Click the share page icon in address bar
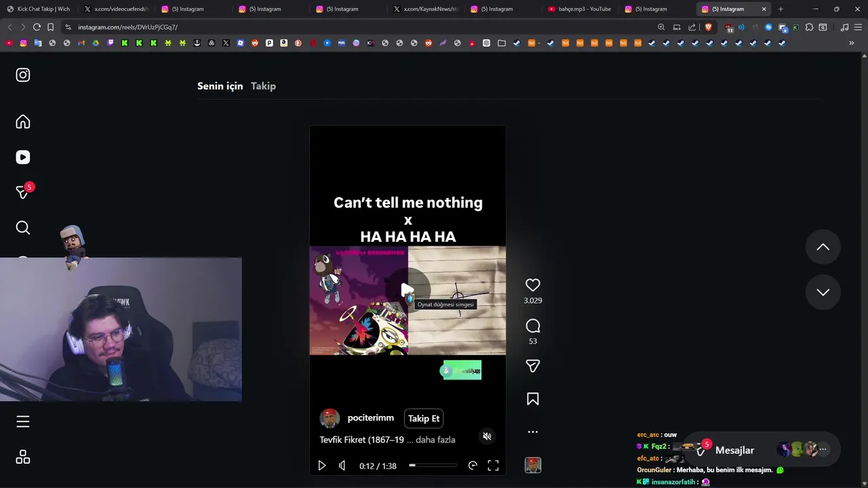Image resolution: width=868 pixels, height=488 pixels. pos(692,27)
